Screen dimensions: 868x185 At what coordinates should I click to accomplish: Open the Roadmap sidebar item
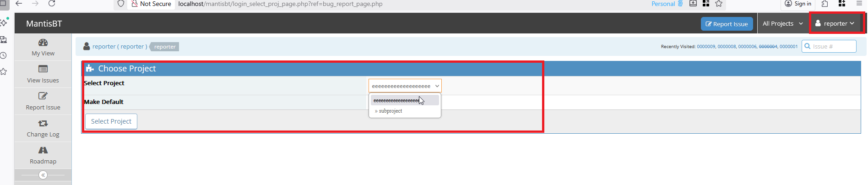point(43,155)
